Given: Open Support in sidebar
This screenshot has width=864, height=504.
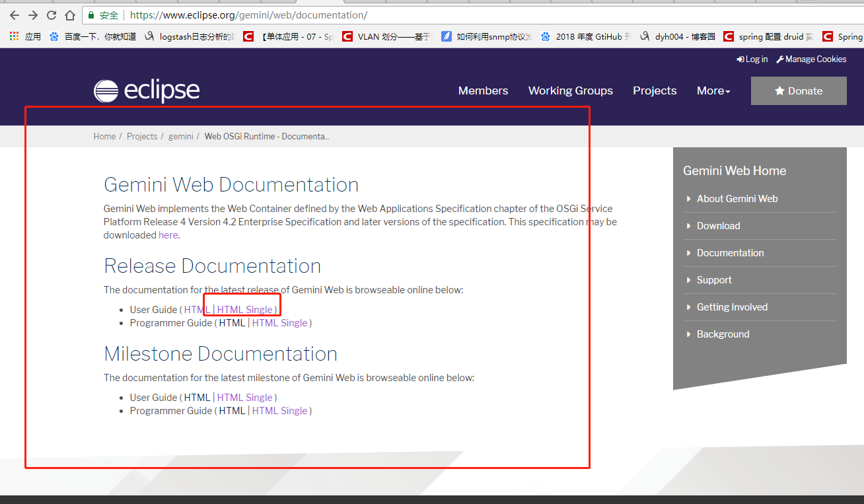Looking at the screenshot, I should pyautogui.click(x=714, y=280).
